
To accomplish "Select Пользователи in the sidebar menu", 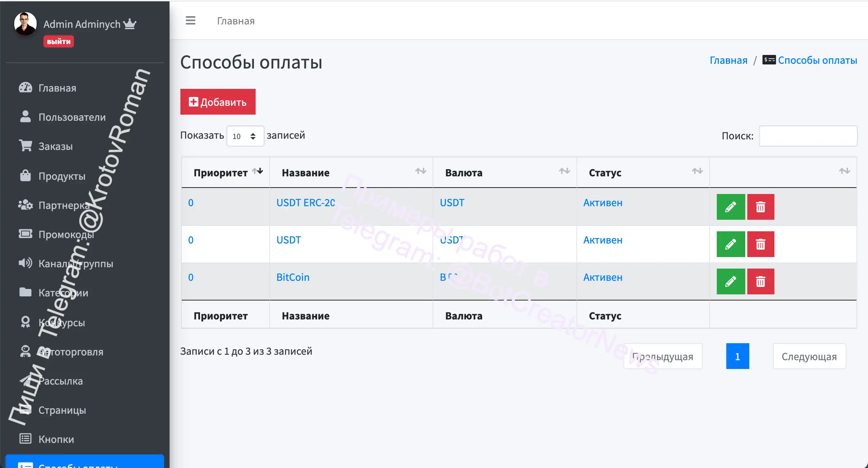I will pos(72,117).
